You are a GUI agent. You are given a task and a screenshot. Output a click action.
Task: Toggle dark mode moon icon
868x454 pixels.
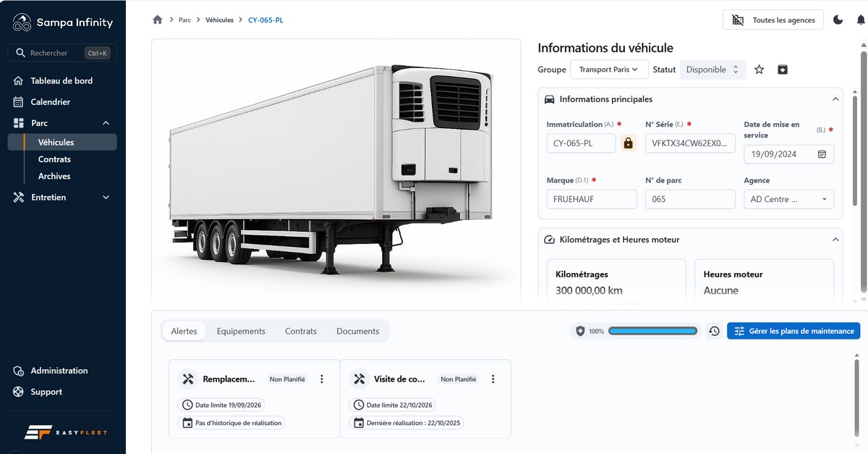click(838, 20)
